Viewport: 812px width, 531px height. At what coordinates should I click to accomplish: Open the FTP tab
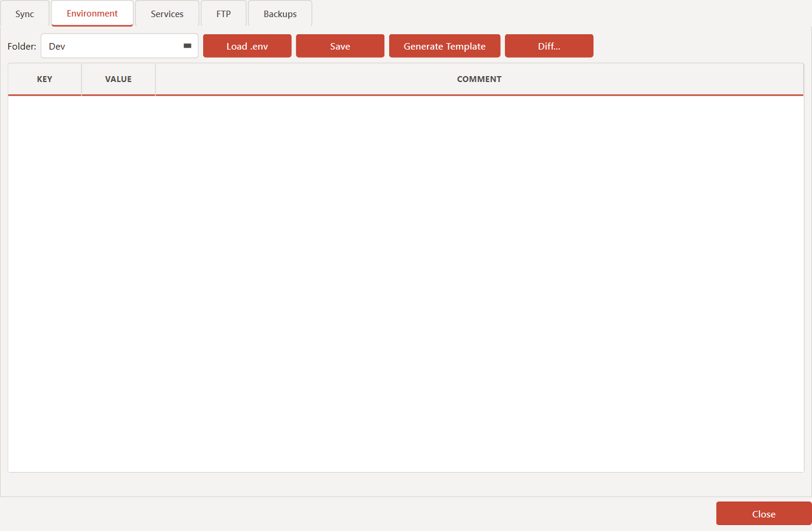pos(223,13)
